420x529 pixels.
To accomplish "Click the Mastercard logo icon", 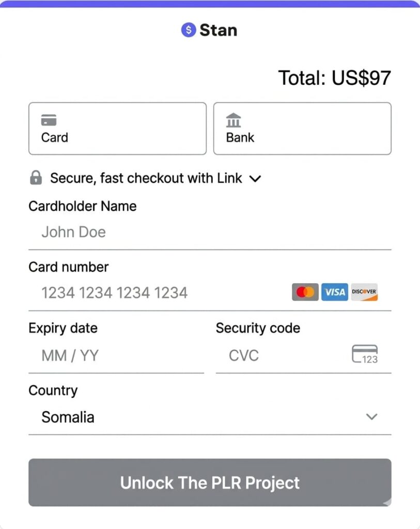I will click(305, 292).
